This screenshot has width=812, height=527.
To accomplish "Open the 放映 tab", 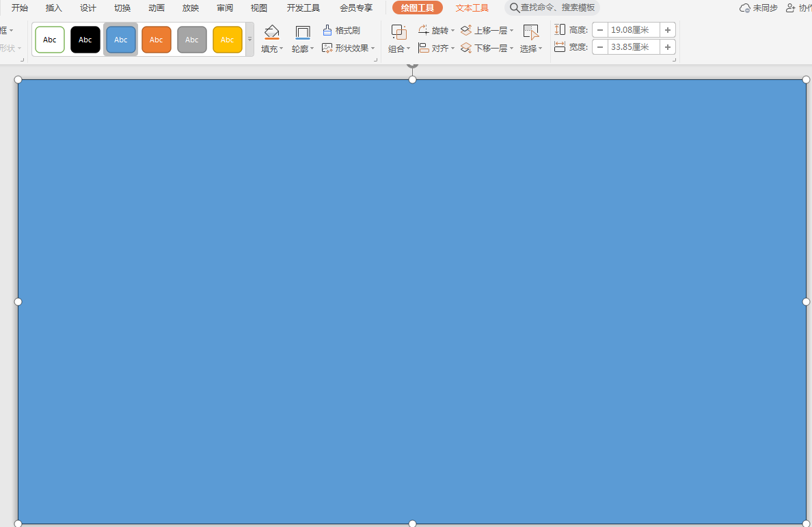I will [191, 8].
